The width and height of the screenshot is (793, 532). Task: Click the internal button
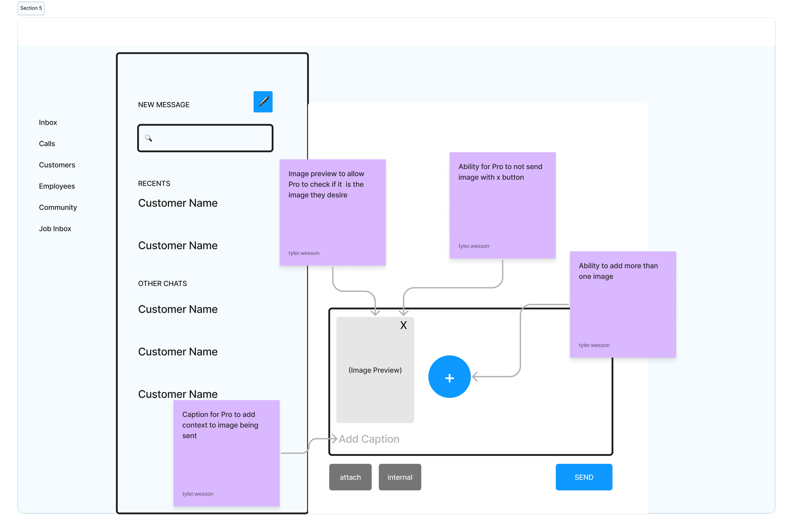point(400,477)
